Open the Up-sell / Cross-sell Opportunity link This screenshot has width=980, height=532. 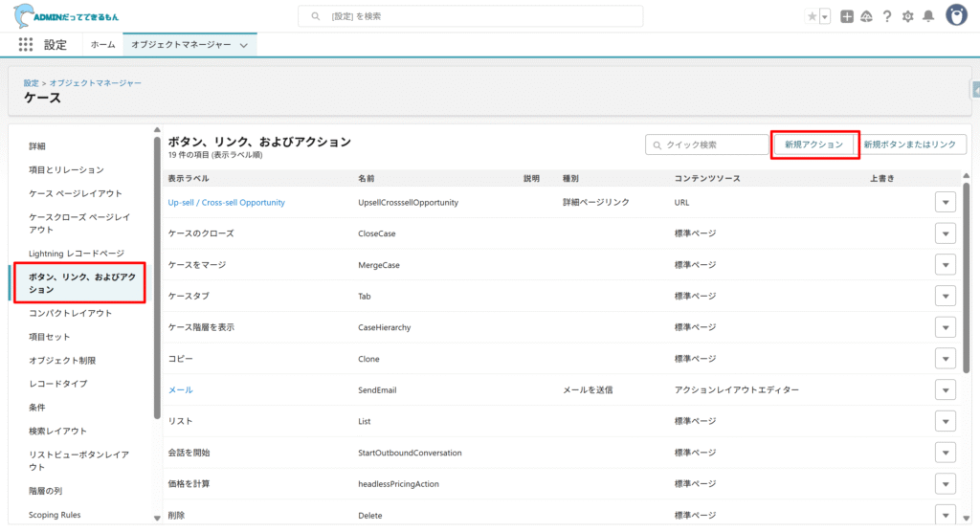[x=226, y=203]
